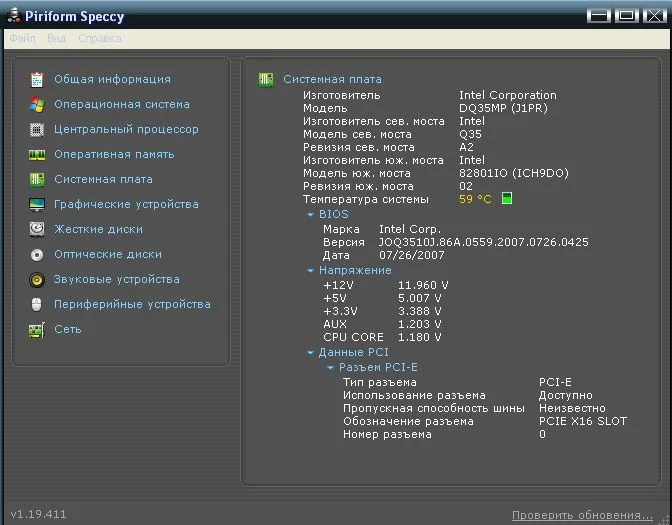Open the Графические устройства section
The width and height of the screenshot is (672, 525).
tap(126, 204)
